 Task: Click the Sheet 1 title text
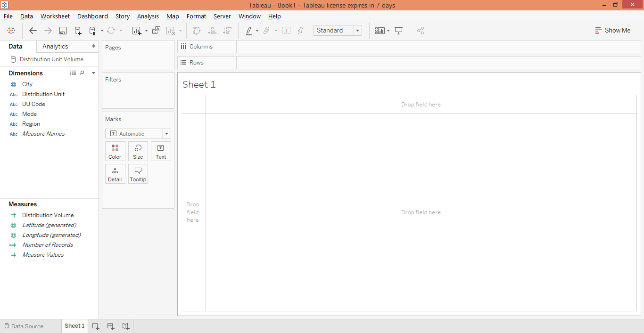pyautogui.click(x=199, y=85)
